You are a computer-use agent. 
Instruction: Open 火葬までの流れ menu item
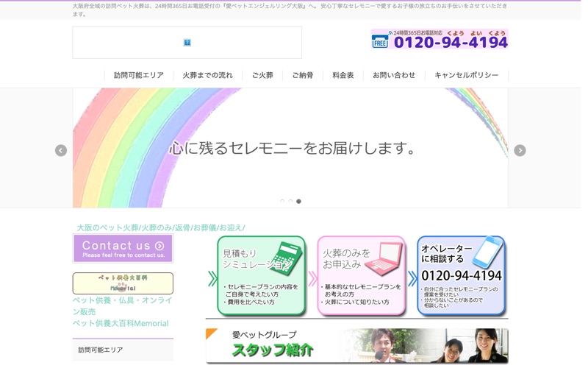pyautogui.click(x=208, y=75)
